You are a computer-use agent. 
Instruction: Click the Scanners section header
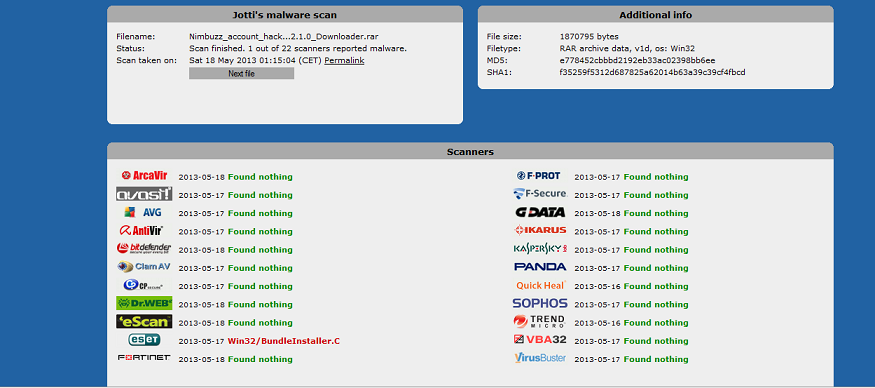coord(470,151)
